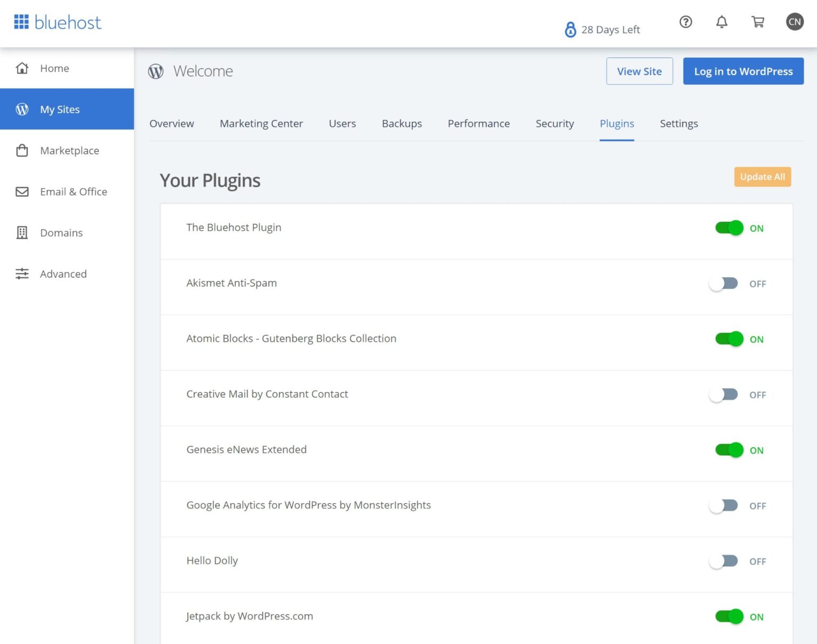Click the lock icon beside 28 Days Left
This screenshot has width=817, height=644.
(x=570, y=29)
